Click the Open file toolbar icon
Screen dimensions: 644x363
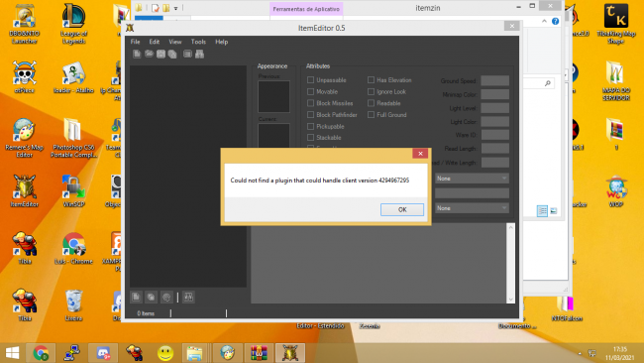click(149, 54)
